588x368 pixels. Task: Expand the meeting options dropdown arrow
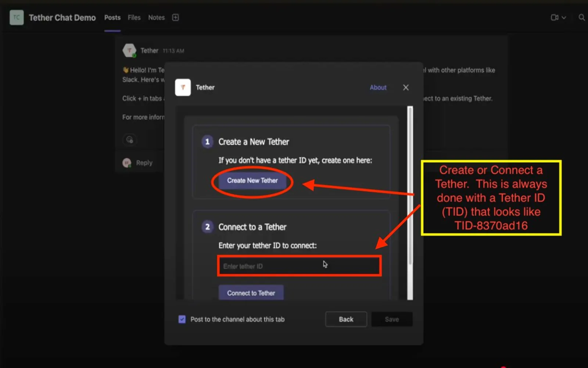pos(564,18)
